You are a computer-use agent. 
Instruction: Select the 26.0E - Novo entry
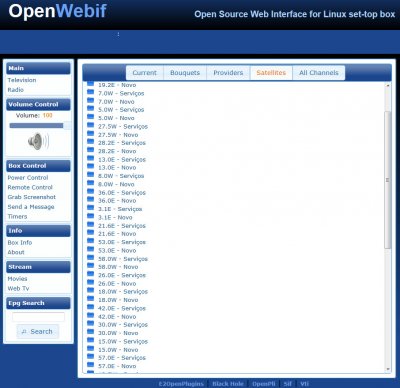[117, 283]
